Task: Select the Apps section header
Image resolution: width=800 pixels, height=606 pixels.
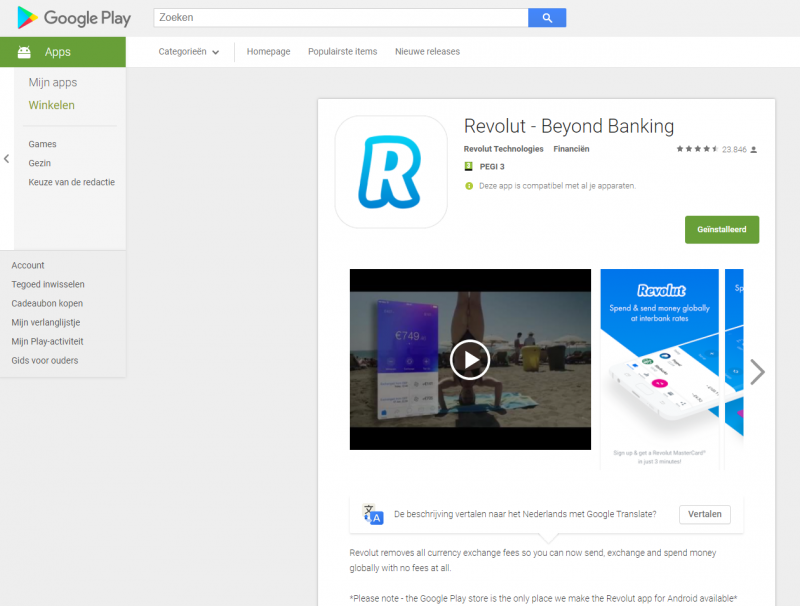Action: click(x=63, y=52)
